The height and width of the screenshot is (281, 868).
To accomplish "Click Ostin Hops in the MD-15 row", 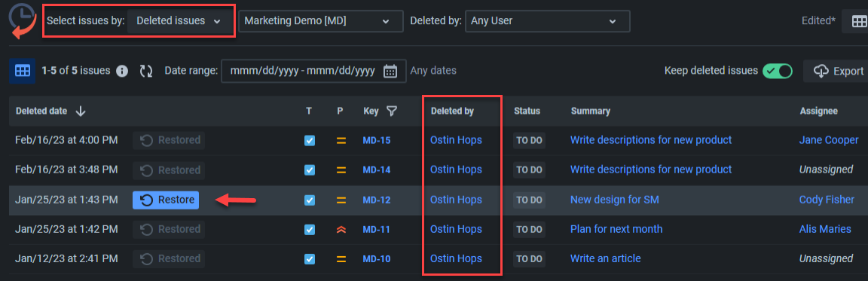I will pyautogui.click(x=456, y=140).
